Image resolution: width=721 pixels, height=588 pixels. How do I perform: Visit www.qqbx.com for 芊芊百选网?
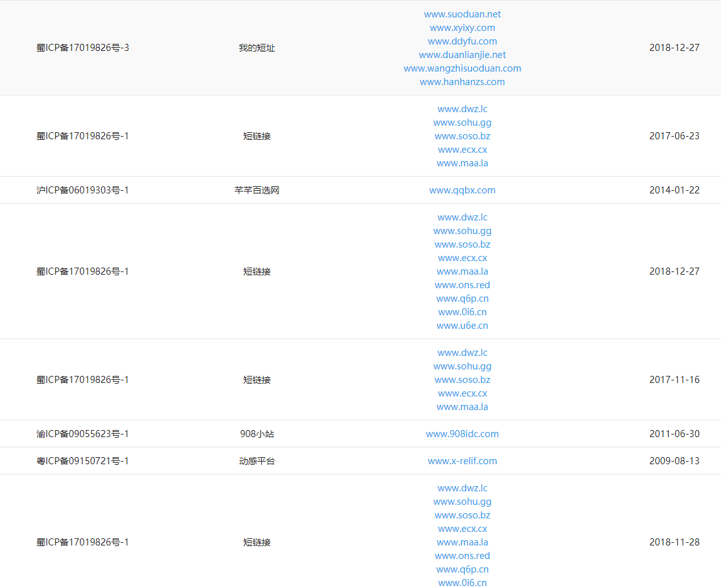462,190
